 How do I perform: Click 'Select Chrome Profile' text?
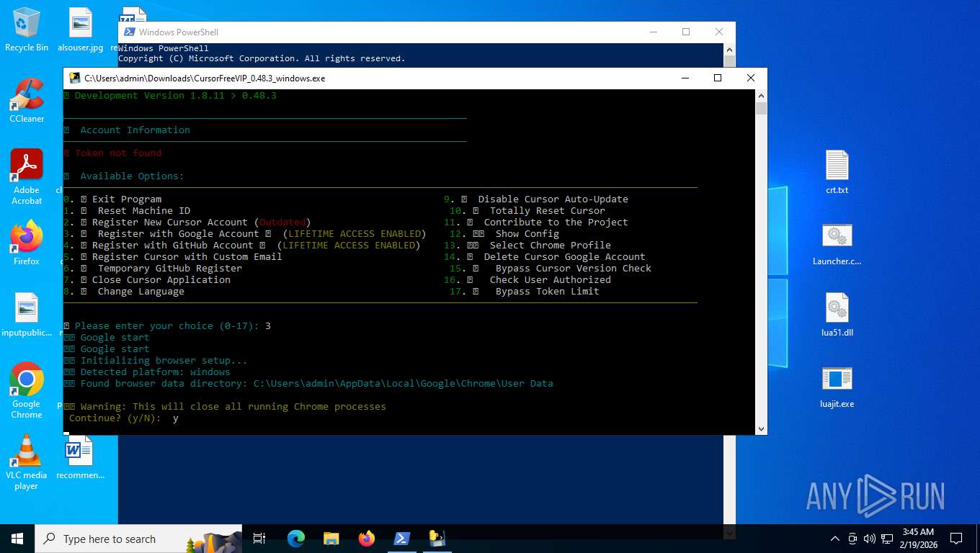[551, 246]
